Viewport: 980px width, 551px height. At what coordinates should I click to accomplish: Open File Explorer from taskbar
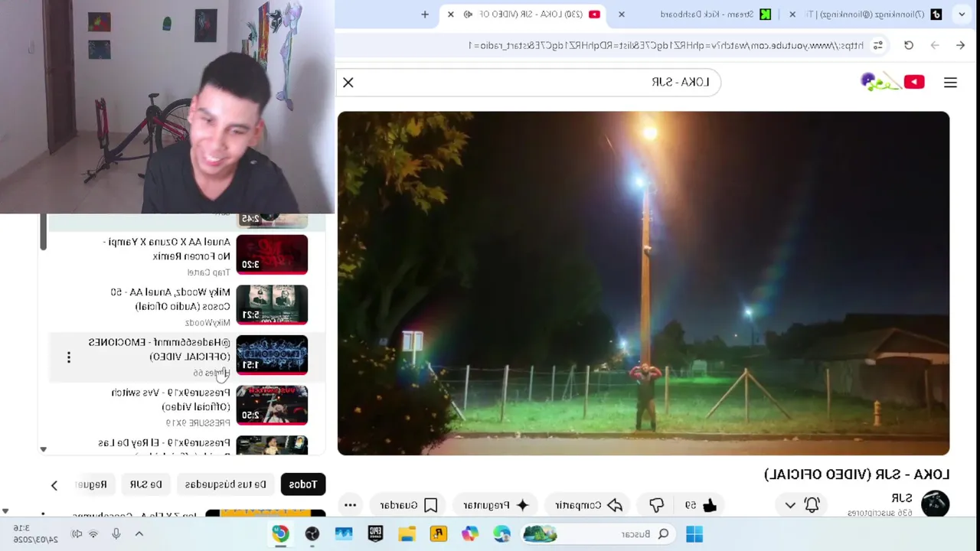pos(407,534)
